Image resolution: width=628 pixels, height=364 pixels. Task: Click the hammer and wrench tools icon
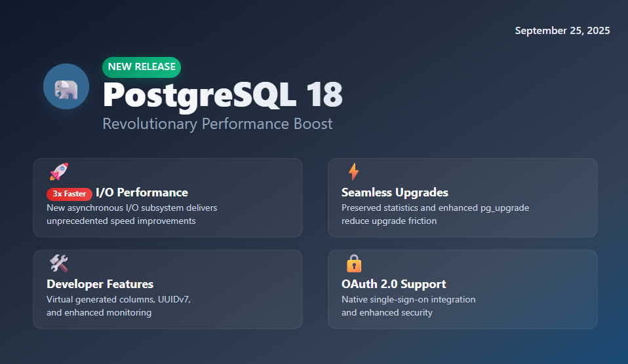pos(59,263)
